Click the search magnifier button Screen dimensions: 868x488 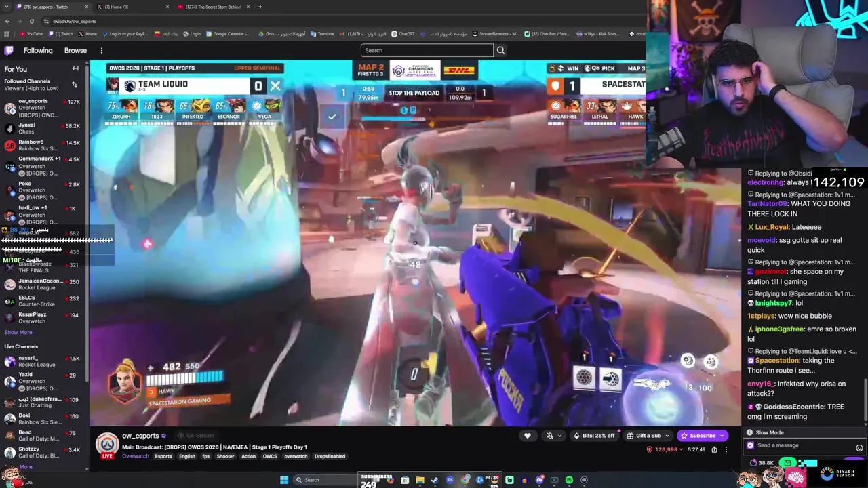(500, 50)
